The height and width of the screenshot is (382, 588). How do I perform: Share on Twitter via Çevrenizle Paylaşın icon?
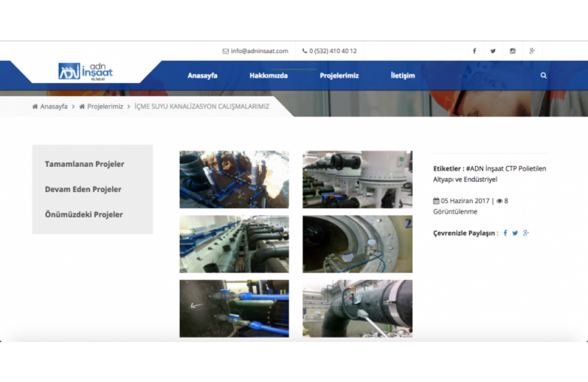515,233
